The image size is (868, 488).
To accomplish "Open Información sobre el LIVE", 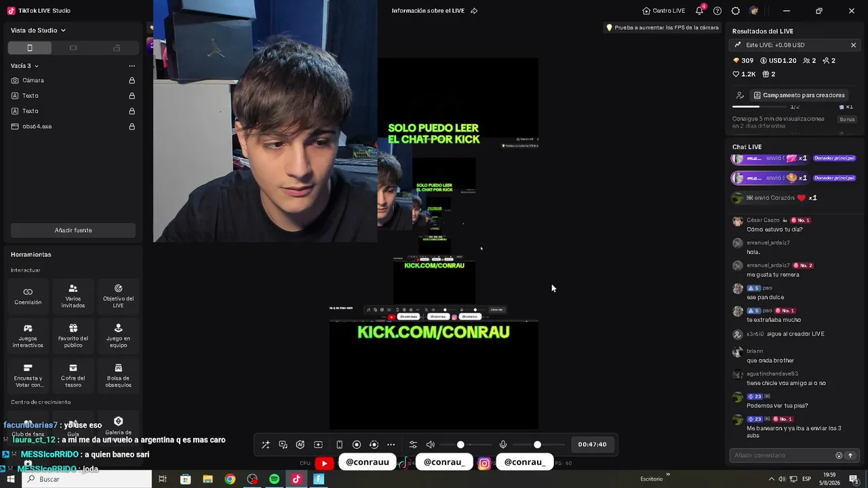I will (x=429, y=11).
